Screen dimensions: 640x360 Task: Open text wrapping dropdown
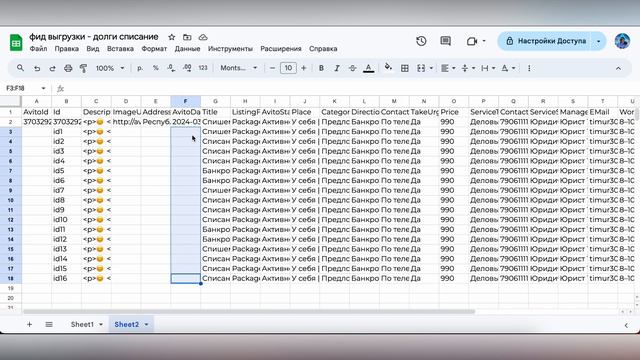[x=487, y=68]
